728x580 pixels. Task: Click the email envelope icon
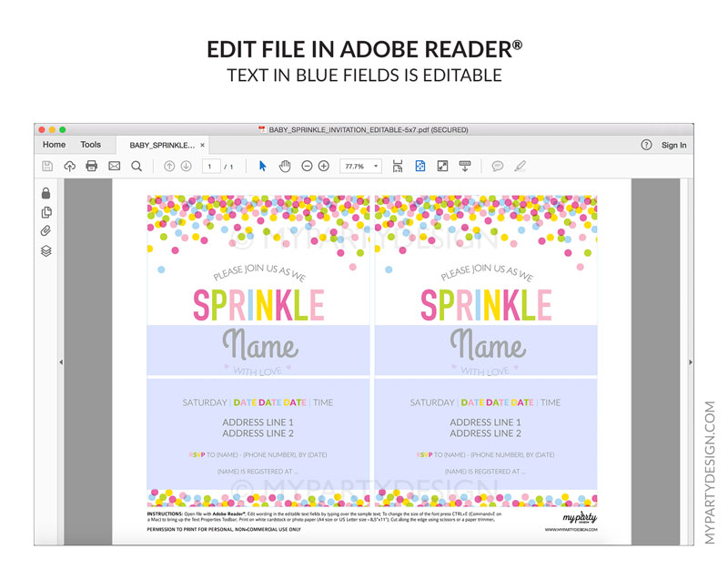pos(115,167)
